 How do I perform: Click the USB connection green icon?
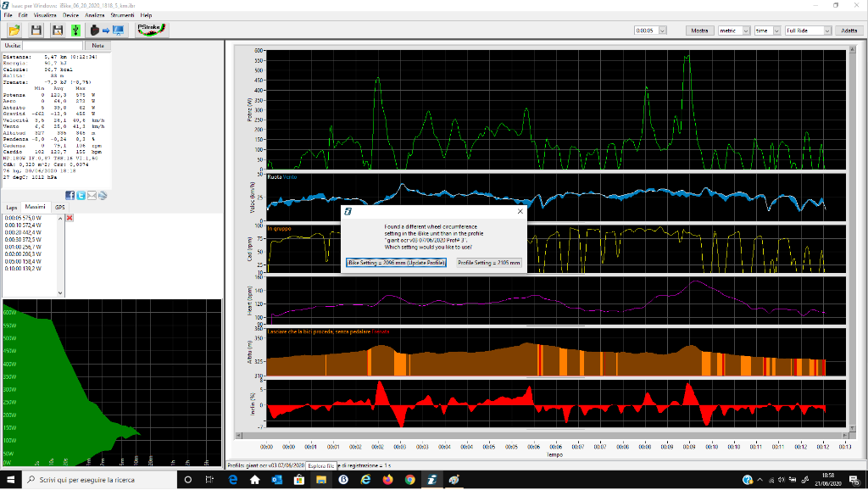(75, 31)
